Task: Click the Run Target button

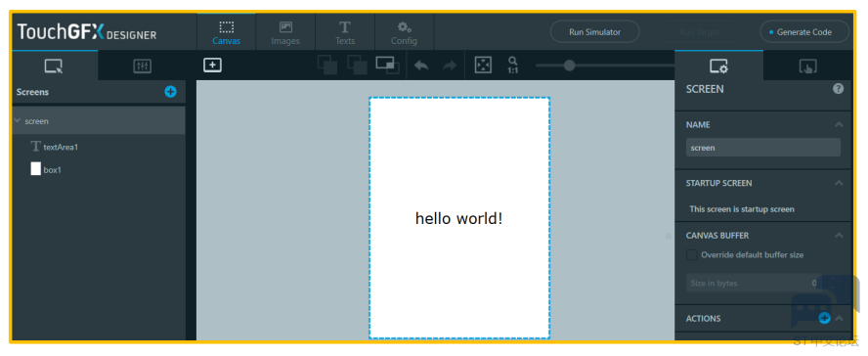Action: click(700, 32)
